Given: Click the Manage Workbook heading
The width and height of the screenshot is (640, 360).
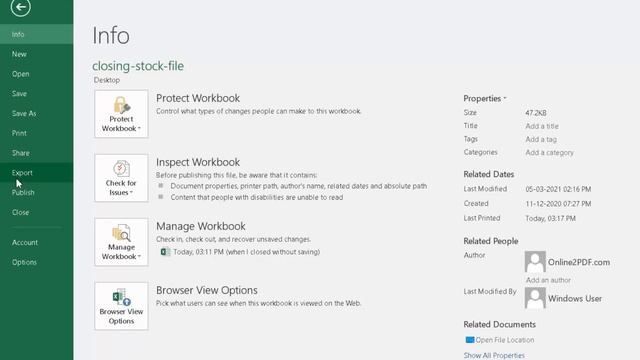Looking at the screenshot, I should pos(201,226).
